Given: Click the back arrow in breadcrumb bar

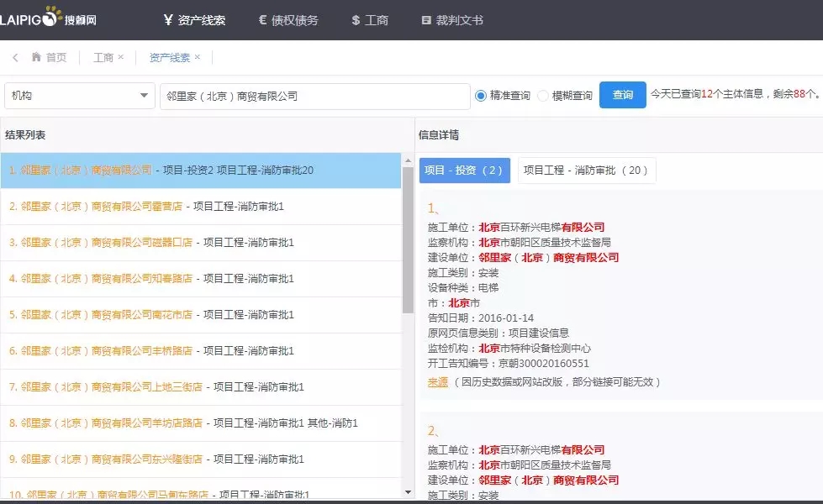Looking at the screenshot, I should tap(15, 58).
